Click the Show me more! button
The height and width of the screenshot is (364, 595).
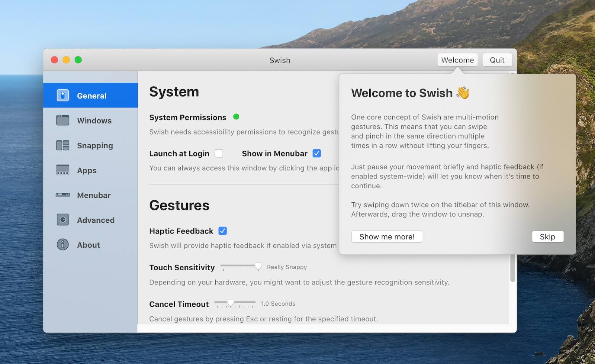pyautogui.click(x=387, y=236)
